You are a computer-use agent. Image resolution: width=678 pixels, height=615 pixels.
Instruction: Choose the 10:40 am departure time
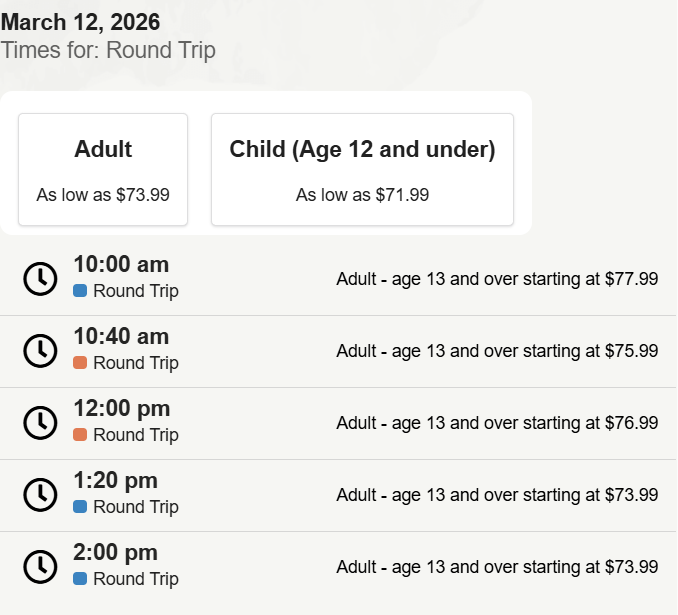click(121, 337)
